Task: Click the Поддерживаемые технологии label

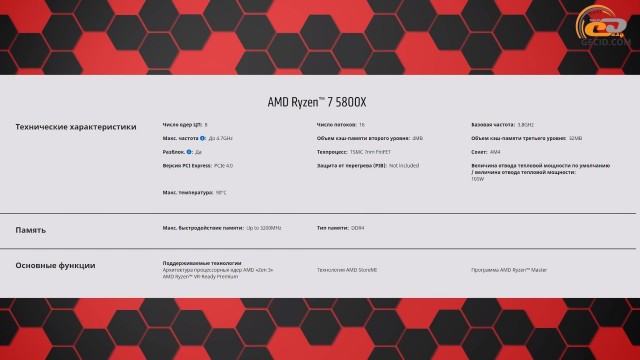Action: [202, 263]
